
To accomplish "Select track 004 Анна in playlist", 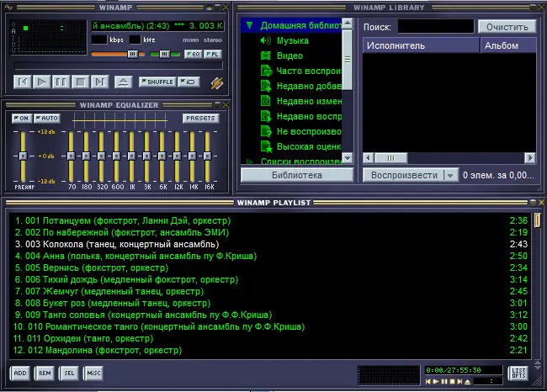I will 269,256.
